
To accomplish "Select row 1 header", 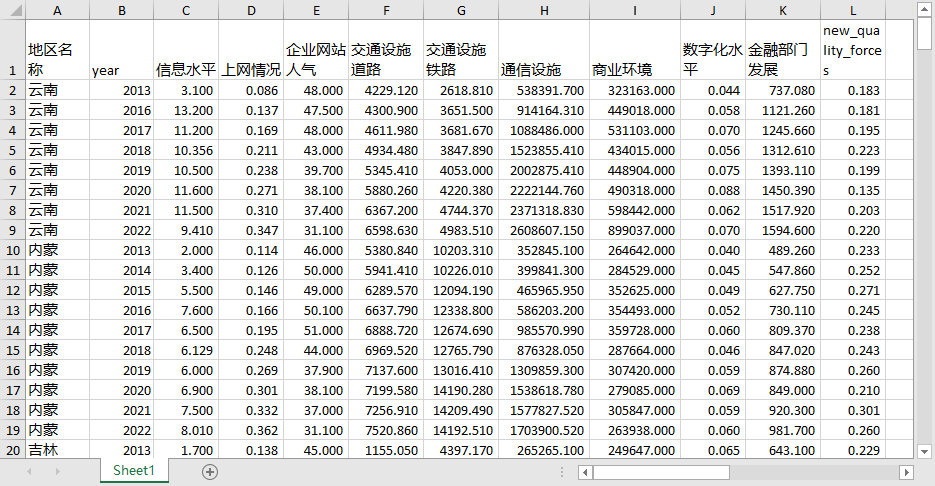I will [x=13, y=49].
